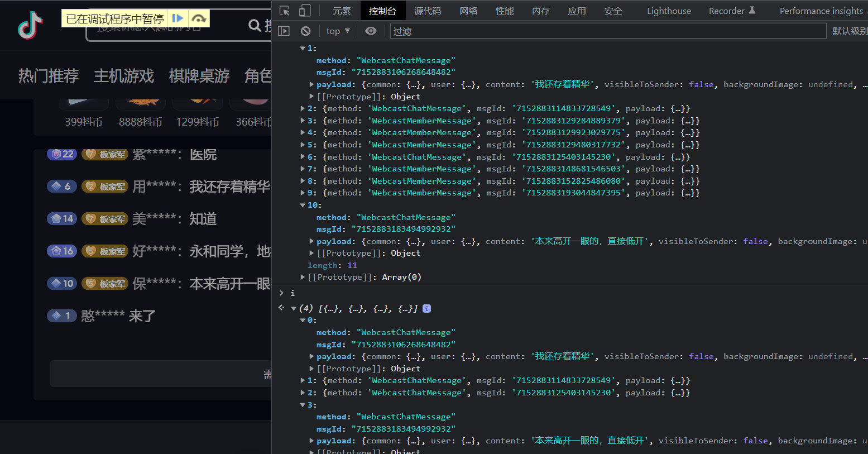The height and width of the screenshot is (454, 868).
Task: Click 板家军 fan badge on 保***** message
Action: click(x=105, y=284)
